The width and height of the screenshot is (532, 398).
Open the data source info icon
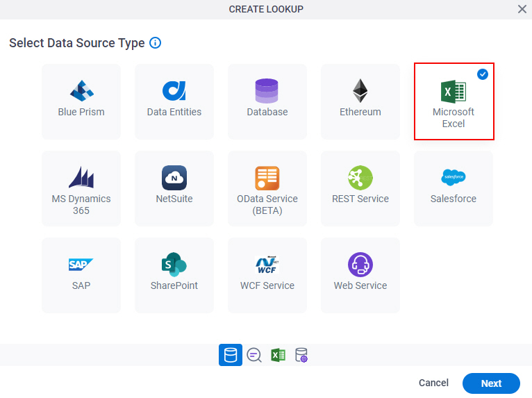(156, 43)
